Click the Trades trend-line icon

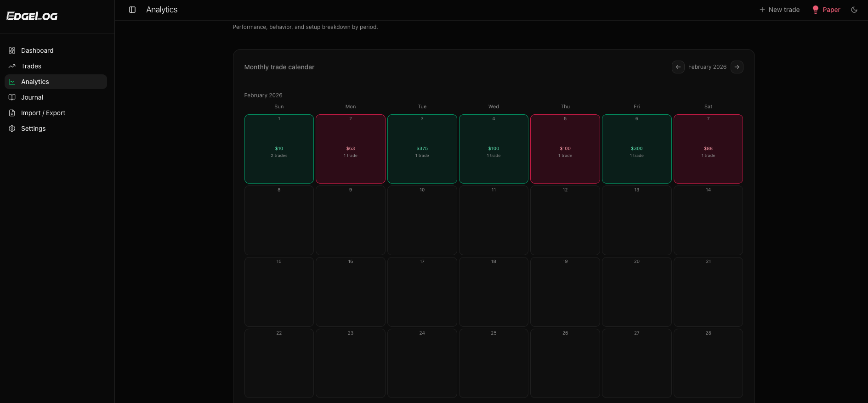12,66
